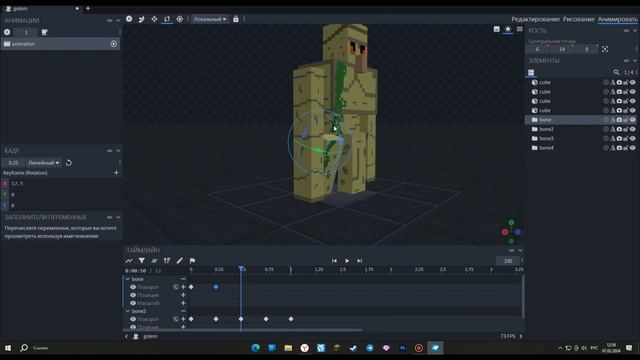Toggle the camera icon of bone3 row
The image size is (640, 360).
tap(619, 138)
